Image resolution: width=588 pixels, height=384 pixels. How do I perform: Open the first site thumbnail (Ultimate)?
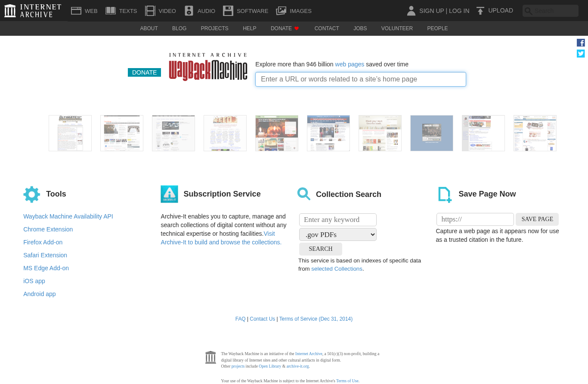coord(70,133)
